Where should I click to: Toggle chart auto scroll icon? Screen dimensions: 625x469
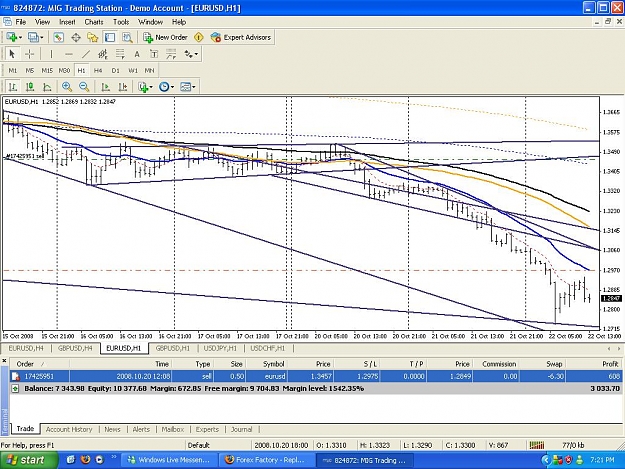pyautogui.click(x=106, y=87)
